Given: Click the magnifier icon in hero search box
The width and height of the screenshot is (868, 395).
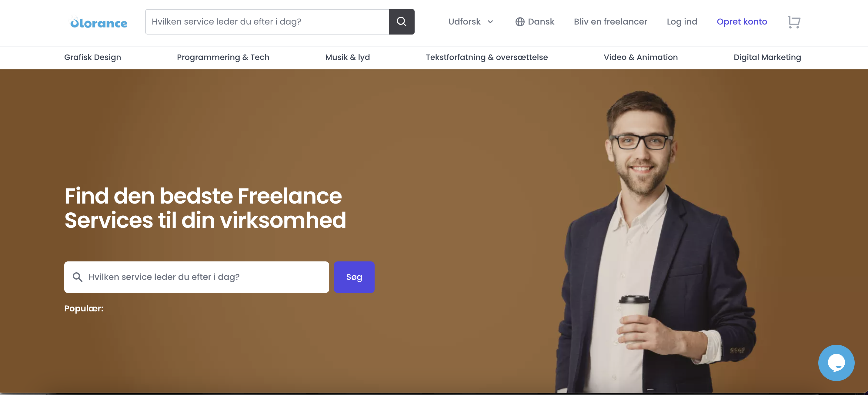Looking at the screenshot, I should click(x=78, y=277).
